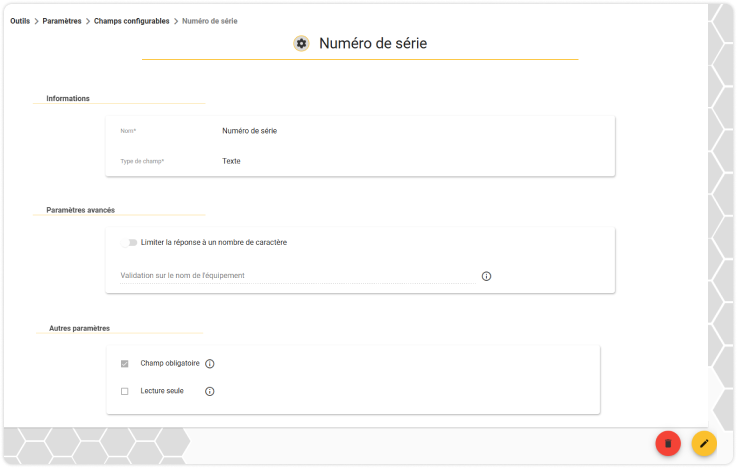The height and width of the screenshot is (468, 737).
Task: Click the yellow pencil edit button
Action: point(704,443)
